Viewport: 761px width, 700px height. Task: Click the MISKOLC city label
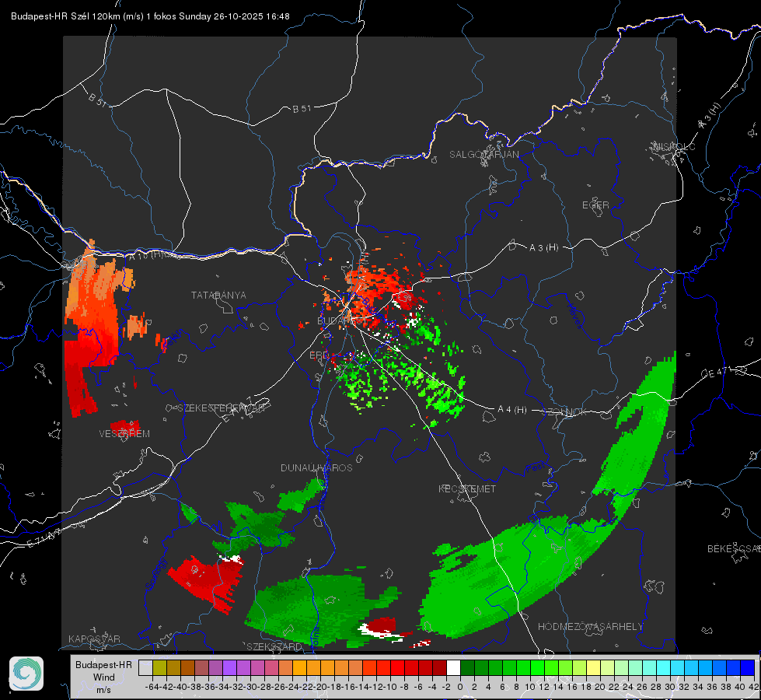(x=674, y=146)
